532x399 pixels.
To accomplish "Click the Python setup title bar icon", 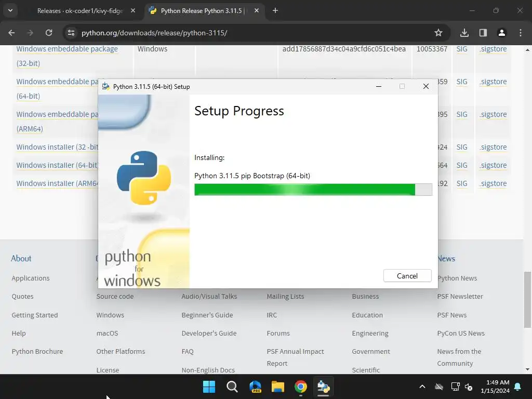I will pyautogui.click(x=106, y=87).
